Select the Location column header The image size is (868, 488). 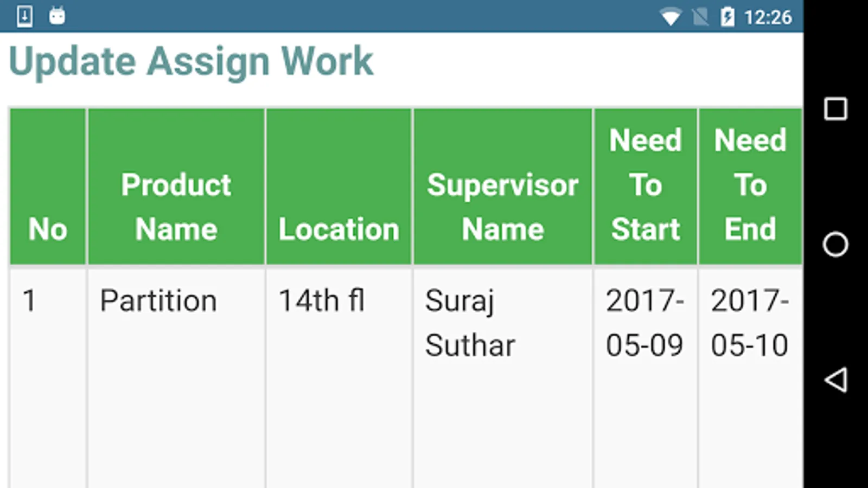[339, 187]
